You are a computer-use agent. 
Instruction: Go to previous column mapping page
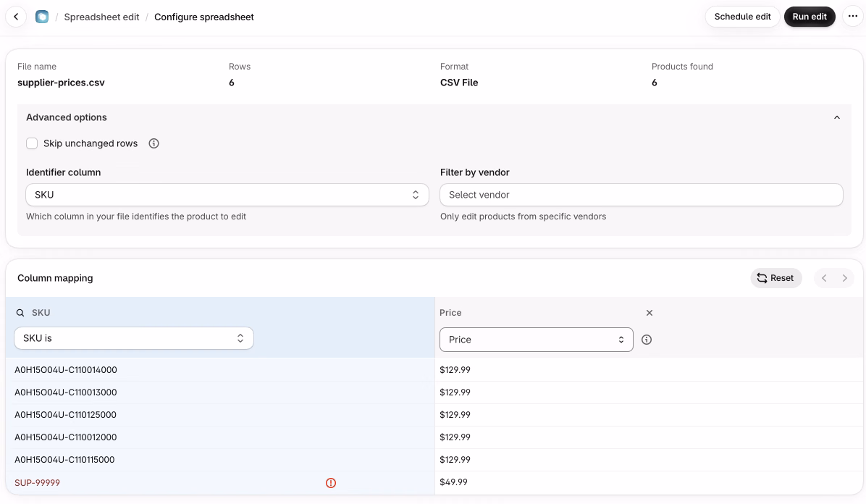click(824, 278)
